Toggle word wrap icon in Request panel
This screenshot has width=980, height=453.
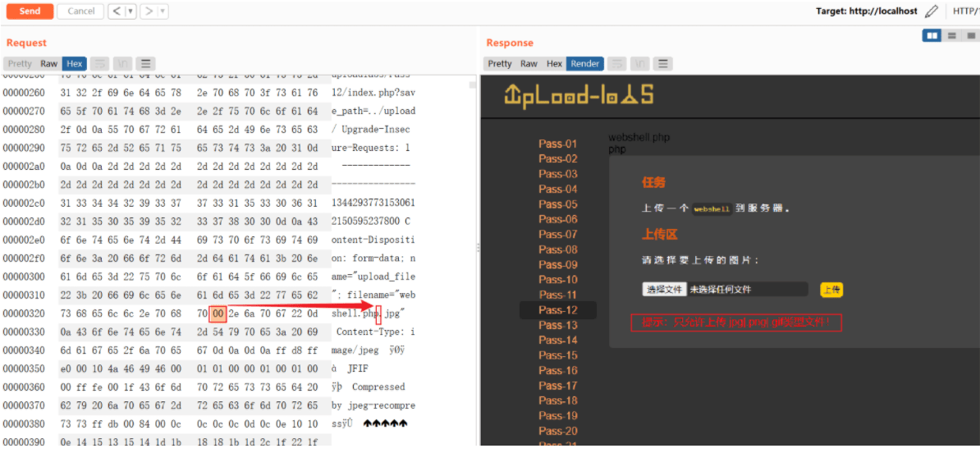point(100,63)
